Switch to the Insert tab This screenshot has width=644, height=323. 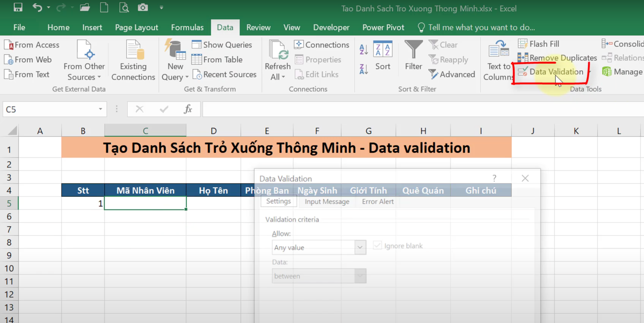[x=92, y=27]
